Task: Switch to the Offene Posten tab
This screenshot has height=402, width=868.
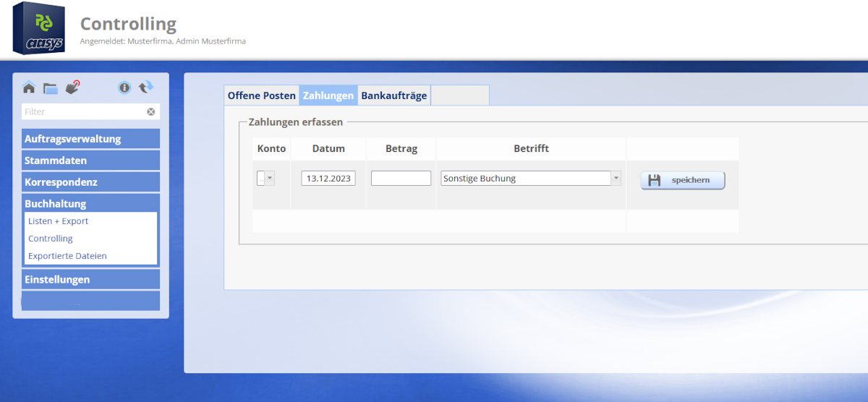Action: click(x=262, y=95)
